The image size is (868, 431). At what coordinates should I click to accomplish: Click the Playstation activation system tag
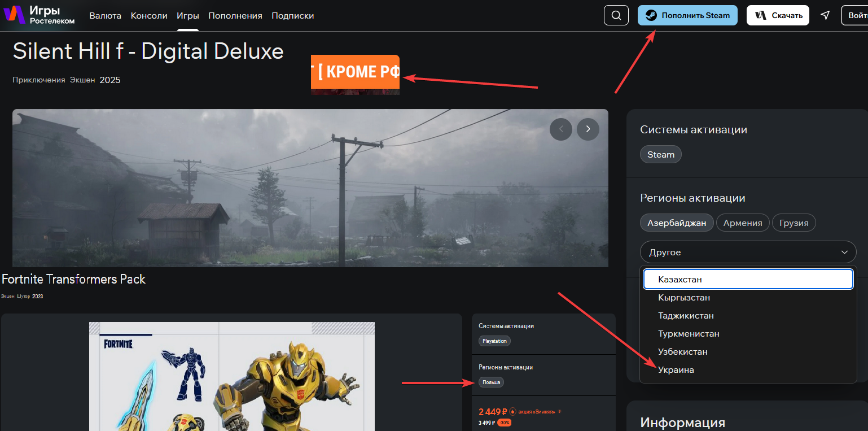[x=494, y=341]
